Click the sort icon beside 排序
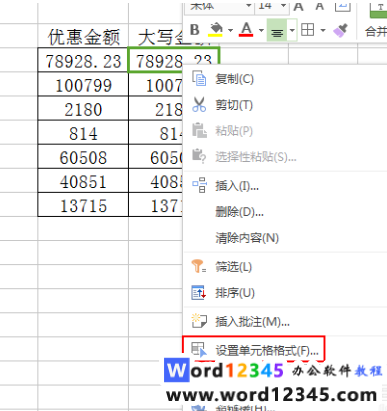 click(x=199, y=293)
